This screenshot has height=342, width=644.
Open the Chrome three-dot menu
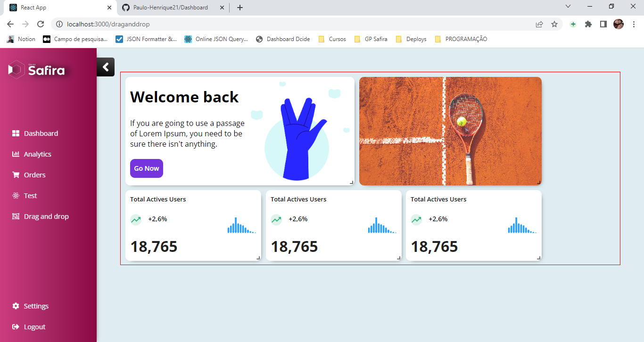point(633,24)
